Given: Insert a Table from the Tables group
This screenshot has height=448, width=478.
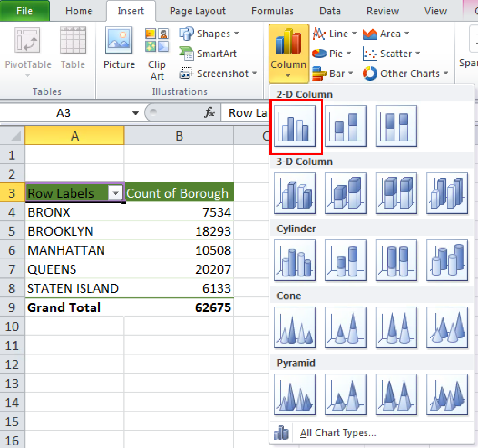Looking at the screenshot, I should [x=73, y=48].
